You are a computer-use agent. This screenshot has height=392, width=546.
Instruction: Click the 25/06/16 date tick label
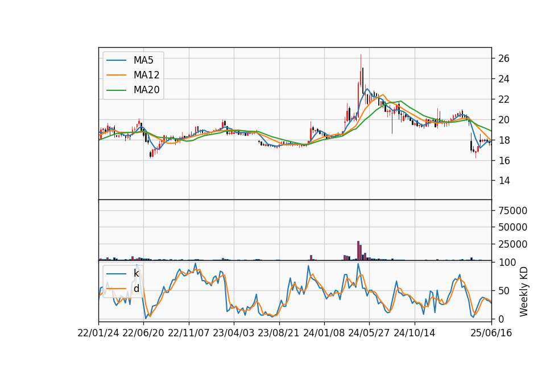point(491,333)
